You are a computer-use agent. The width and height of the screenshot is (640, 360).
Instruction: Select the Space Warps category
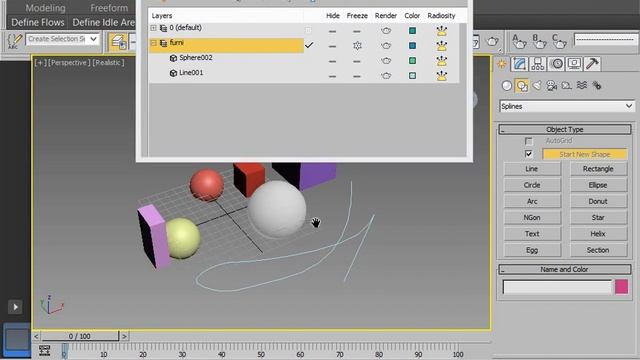click(582, 85)
